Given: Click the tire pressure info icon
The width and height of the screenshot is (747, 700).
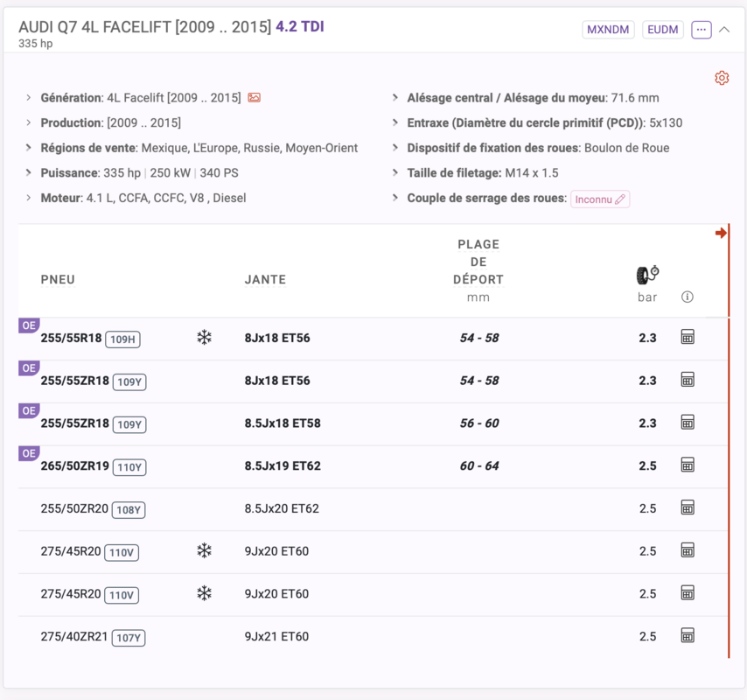Looking at the screenshot, I should [687, 297].
